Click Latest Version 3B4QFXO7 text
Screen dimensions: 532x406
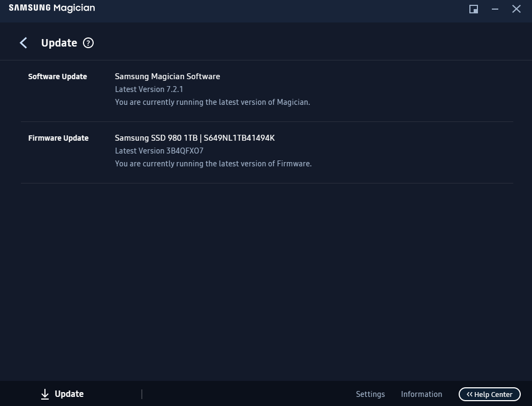click(x=159, y=151)
